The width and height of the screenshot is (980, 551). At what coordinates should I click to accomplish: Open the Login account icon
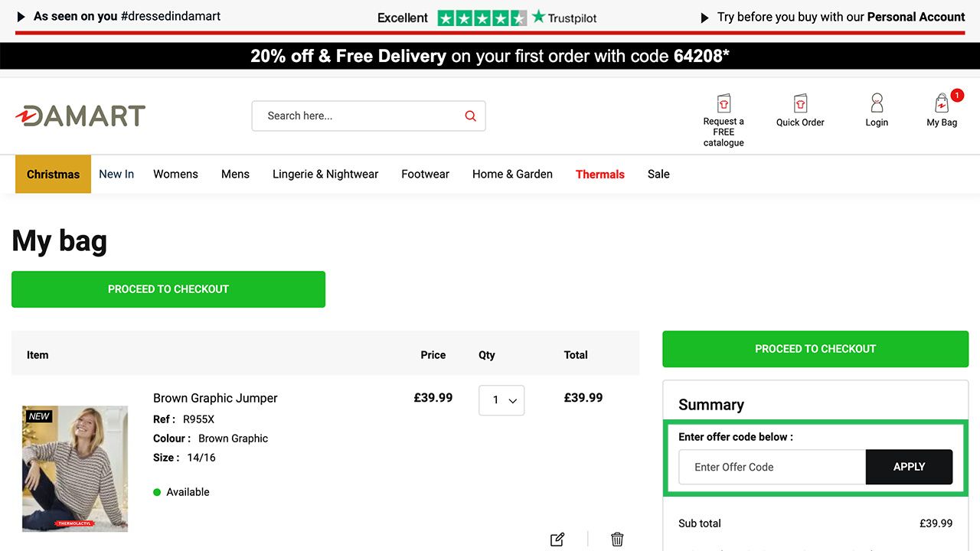coord(877,104)
